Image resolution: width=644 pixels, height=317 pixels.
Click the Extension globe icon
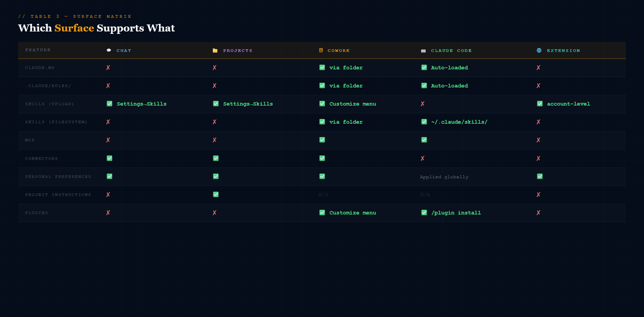point(539,50)
